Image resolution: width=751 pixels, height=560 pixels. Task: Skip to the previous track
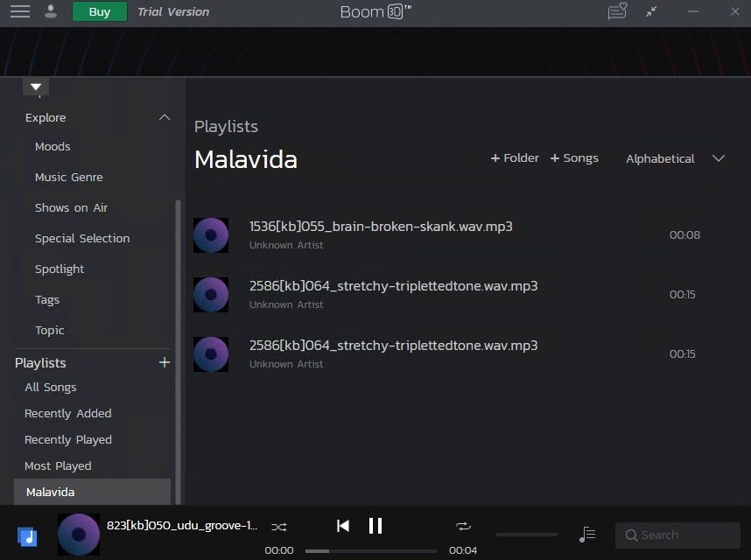343,526
